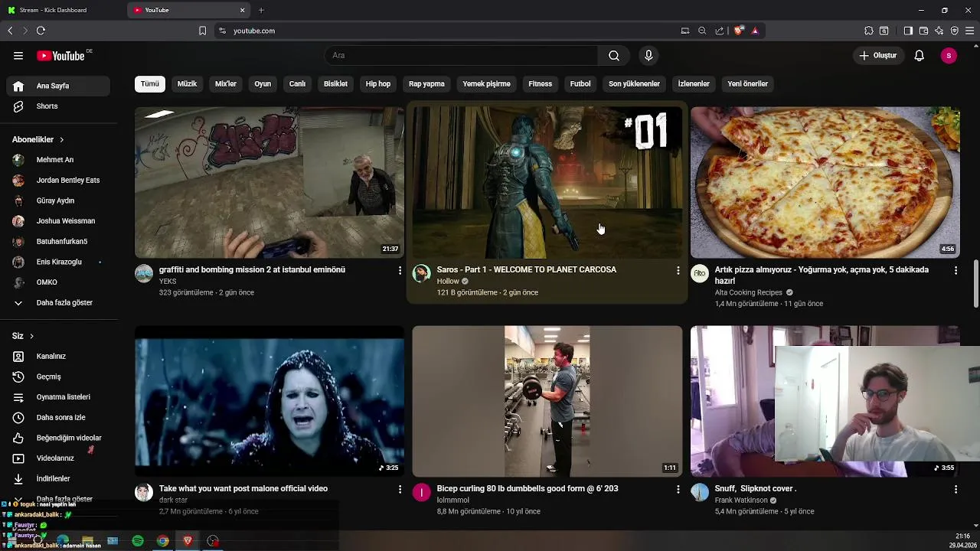This screenshot has height=551, width=980.
Task: Open Jordan Bentley Eats channel
Action: click(x=58, y=180)
